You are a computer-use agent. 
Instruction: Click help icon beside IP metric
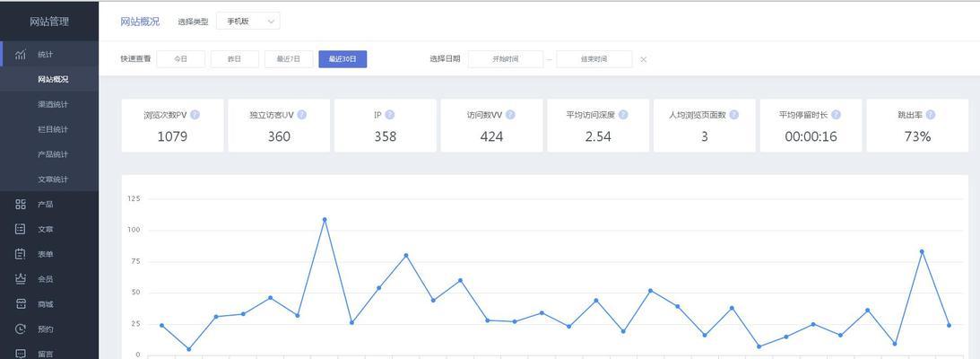(x=390, y=115)
